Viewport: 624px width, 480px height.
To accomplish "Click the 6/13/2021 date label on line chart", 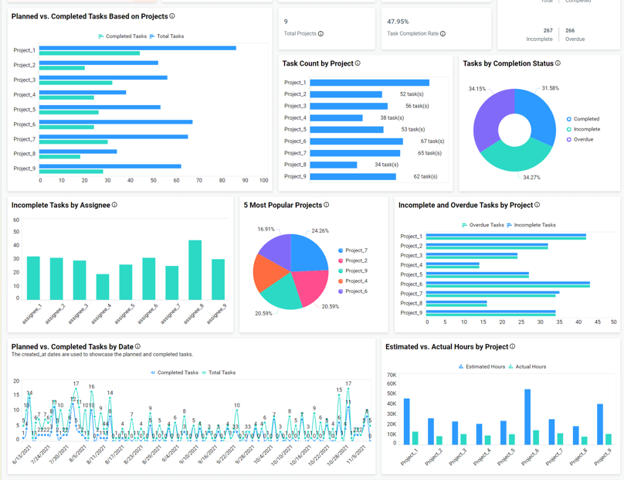I will 22,455.
